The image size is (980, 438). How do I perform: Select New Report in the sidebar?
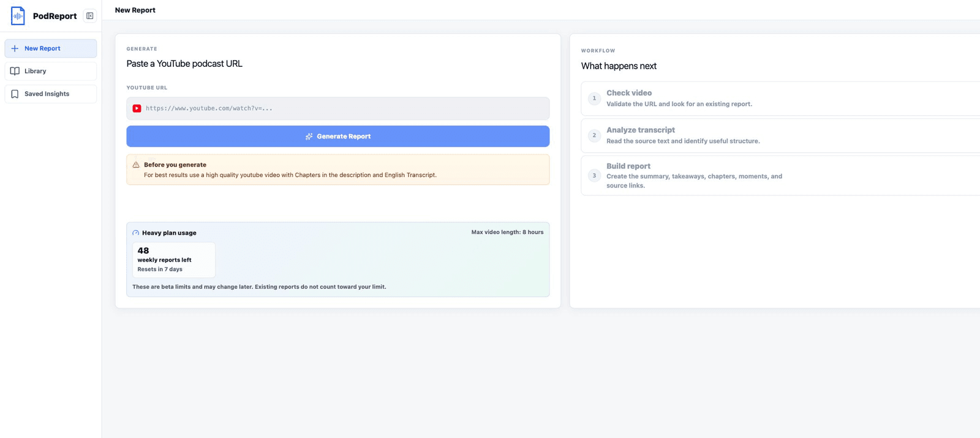coord(51,48)
